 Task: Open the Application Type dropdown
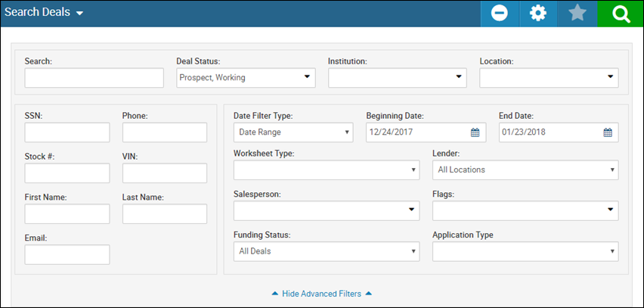pyautogui.click(x=525, y=251)
